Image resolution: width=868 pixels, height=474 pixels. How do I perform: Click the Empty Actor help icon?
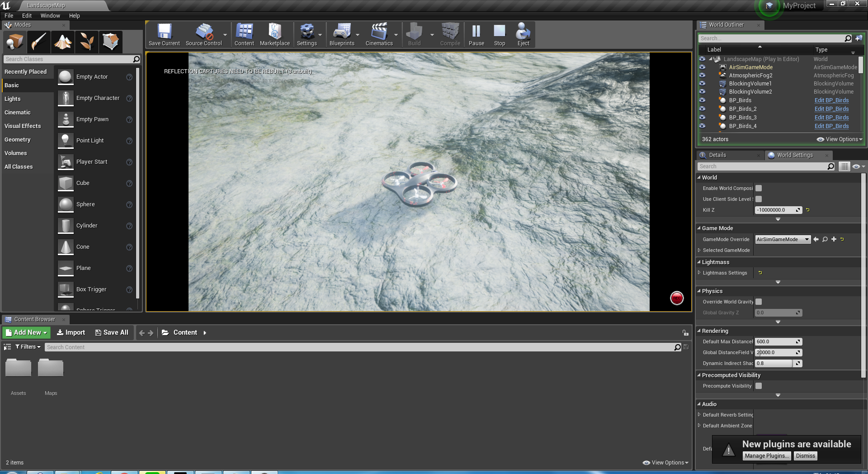[129, 77]
